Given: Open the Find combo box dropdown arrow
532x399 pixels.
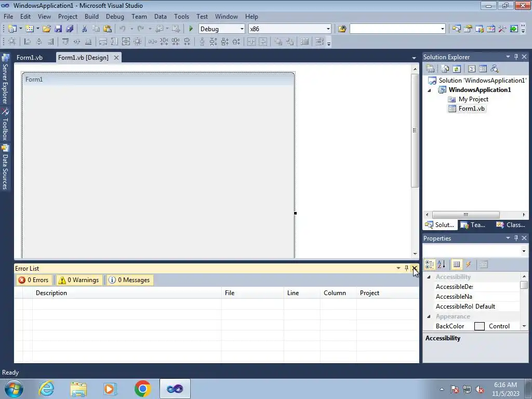Looking at the screenshot, I should coord(443,29).
